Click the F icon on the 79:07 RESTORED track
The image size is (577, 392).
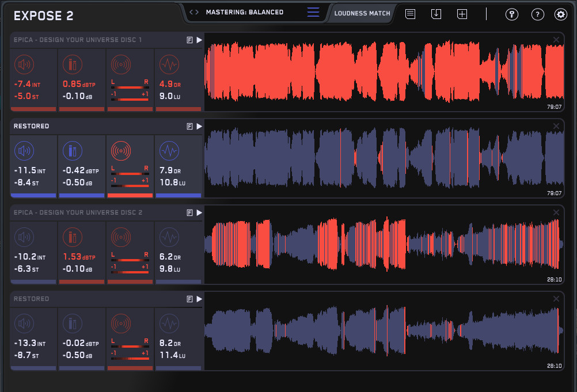click(190, 126)
